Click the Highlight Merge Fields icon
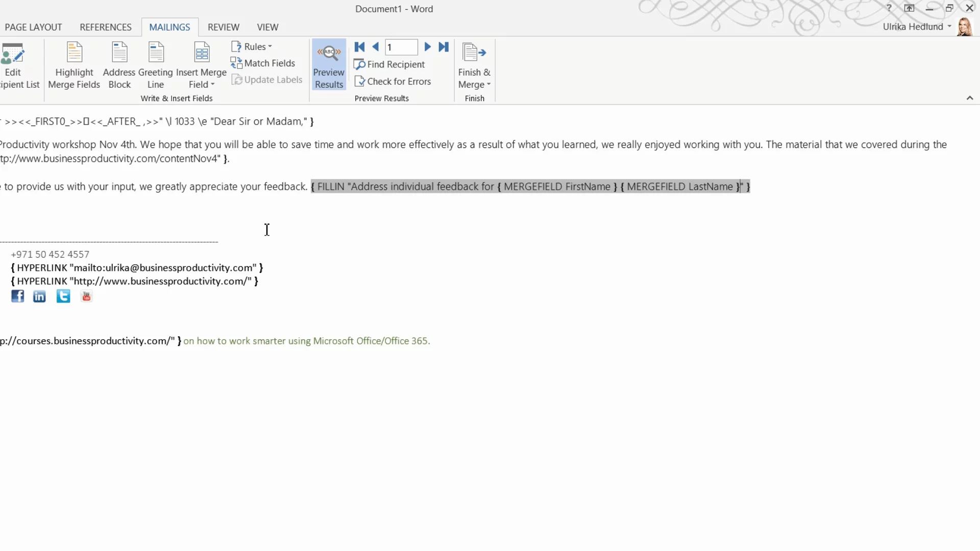980x551 pixels. (74, 53)
